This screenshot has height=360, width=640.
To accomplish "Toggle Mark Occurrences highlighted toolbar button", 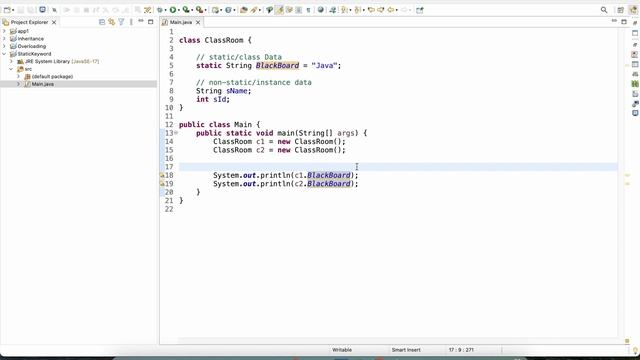I will (279, 10).
